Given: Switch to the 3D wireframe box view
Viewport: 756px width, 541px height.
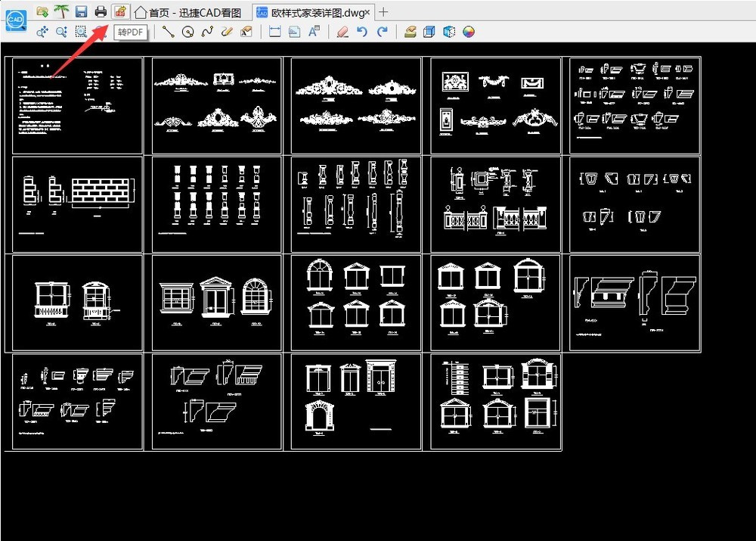Looking at the screenshot, I should coord(429,32).
